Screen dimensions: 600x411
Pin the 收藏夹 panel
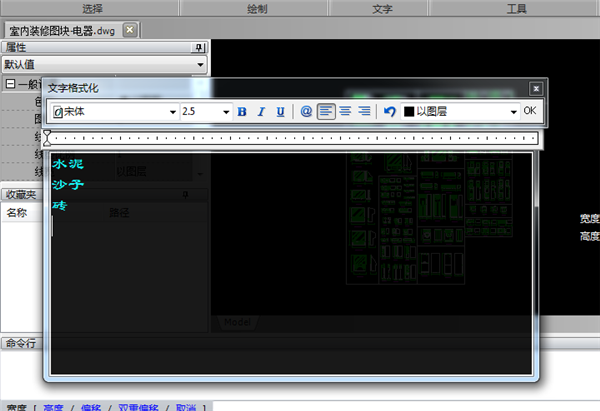click(185, 195)
